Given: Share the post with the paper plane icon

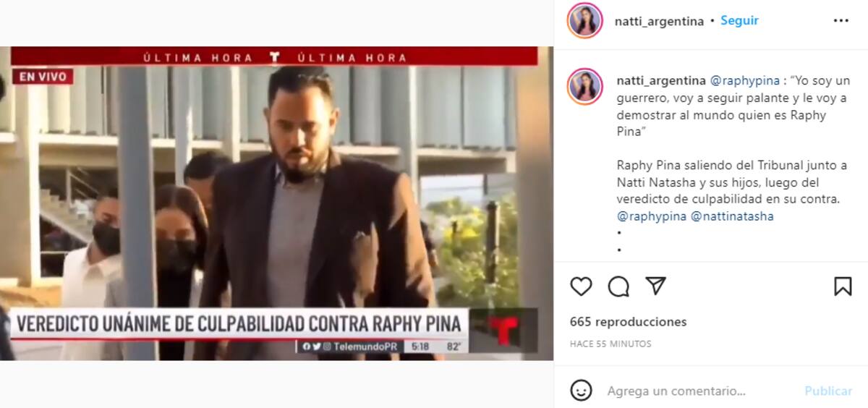Looking at the screenshot, I should pos(655,286).
